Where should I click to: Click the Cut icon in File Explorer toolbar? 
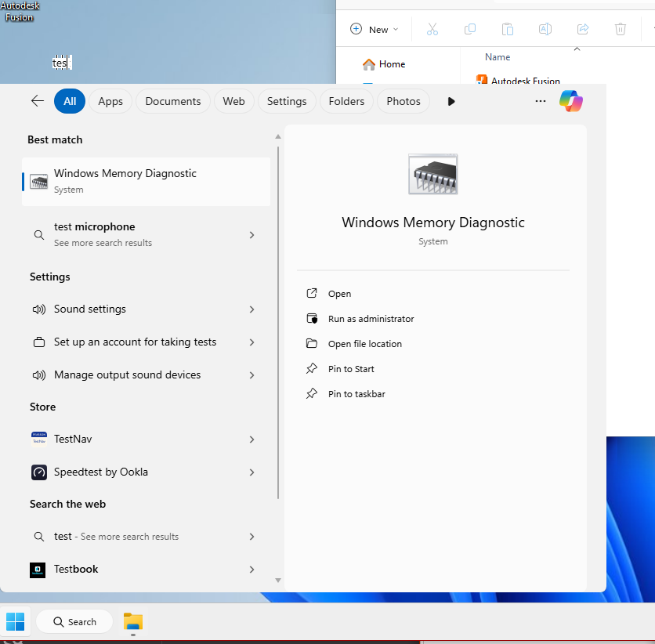pyautogui.click(x=432, y=29)
